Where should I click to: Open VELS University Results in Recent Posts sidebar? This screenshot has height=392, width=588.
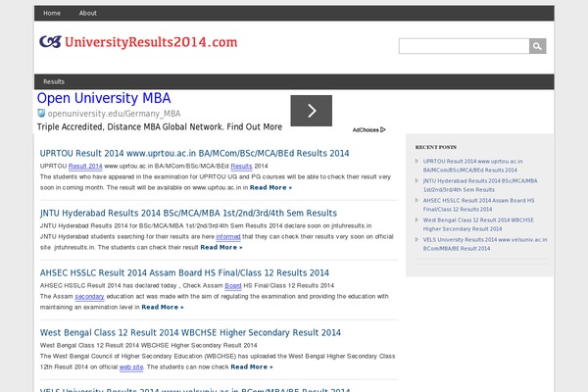click(485, 243)
